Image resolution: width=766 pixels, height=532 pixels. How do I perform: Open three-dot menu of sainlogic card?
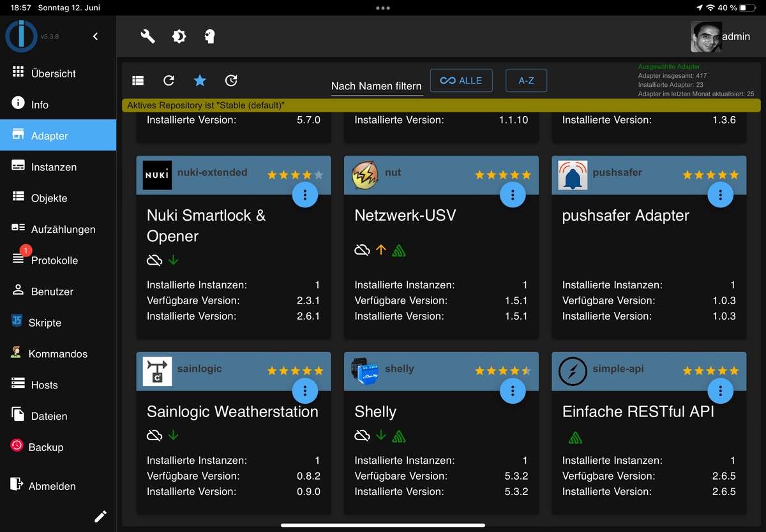point(305,390)
